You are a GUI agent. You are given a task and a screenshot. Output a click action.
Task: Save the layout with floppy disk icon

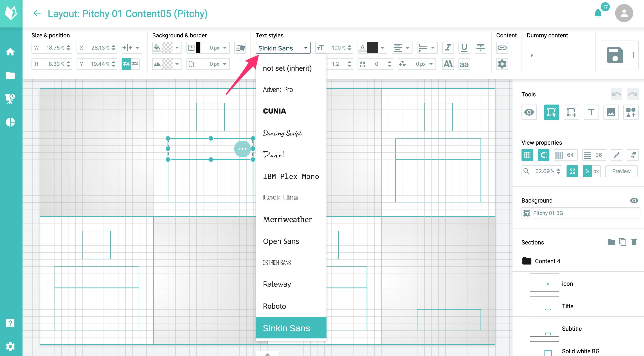point(615,55)
